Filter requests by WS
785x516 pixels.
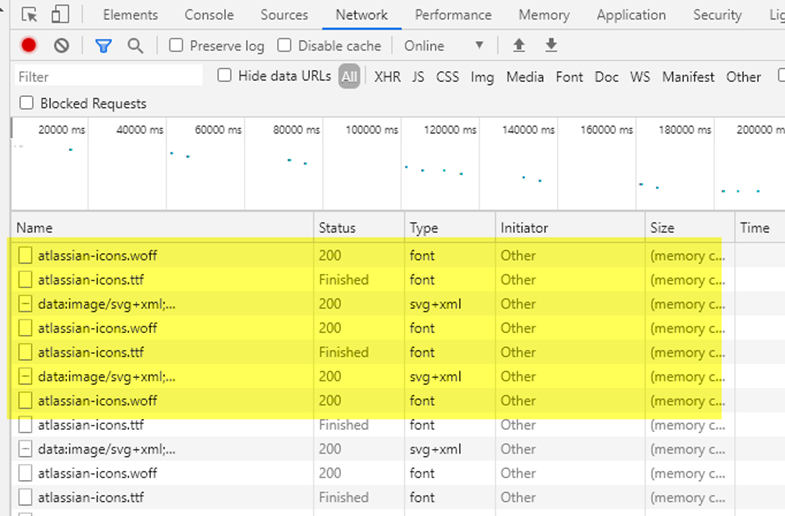click(640, 77)
